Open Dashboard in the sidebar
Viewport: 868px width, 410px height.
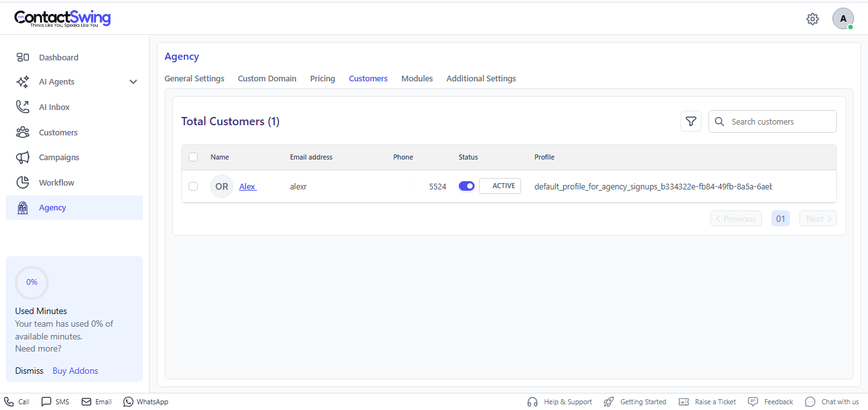(x=74, y=57)
